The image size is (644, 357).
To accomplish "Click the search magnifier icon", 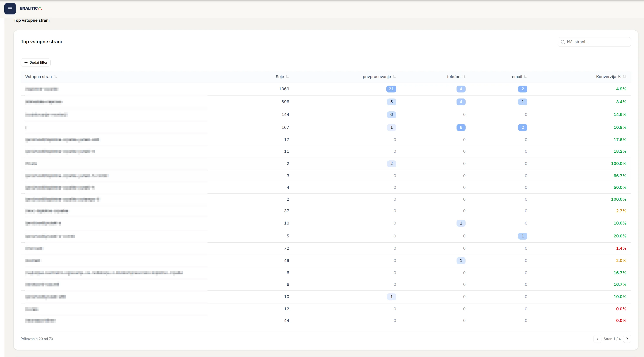I will 563,42.
